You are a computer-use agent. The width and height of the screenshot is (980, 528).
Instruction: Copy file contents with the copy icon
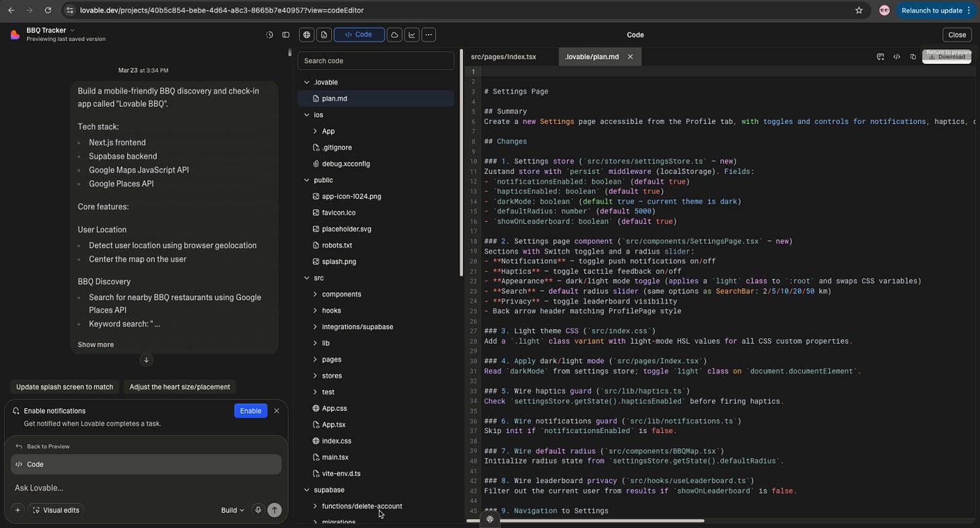[x=913, y=56]
